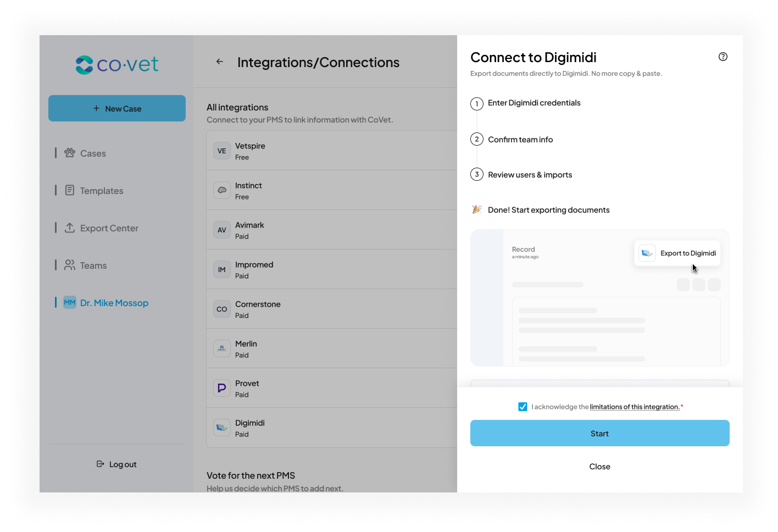Screen dimensions: 778x532
Task: Open the help question-mark icon
Action: (723, 57)
